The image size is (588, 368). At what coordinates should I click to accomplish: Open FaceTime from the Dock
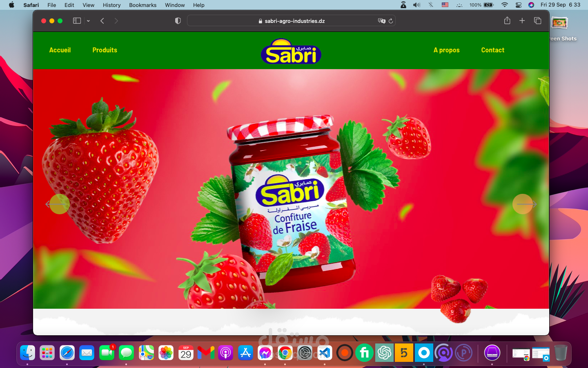click(x=107, y=353)
